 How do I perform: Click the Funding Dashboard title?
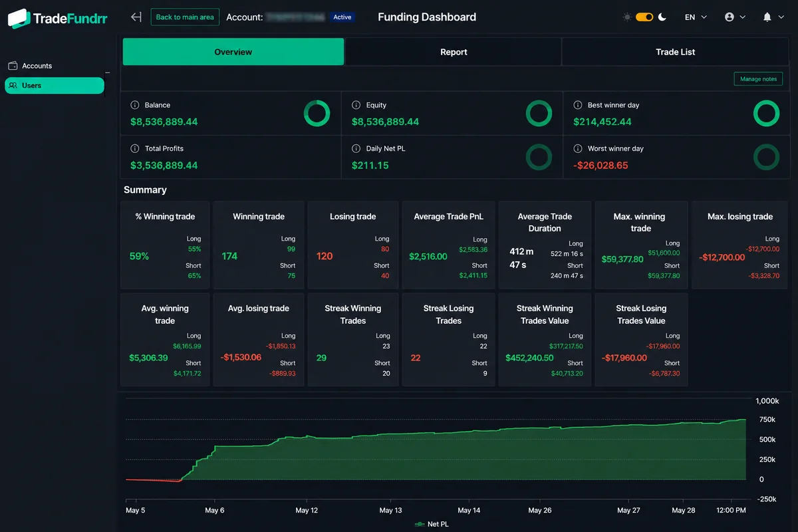pyautogui.click(x=427, y=17)
